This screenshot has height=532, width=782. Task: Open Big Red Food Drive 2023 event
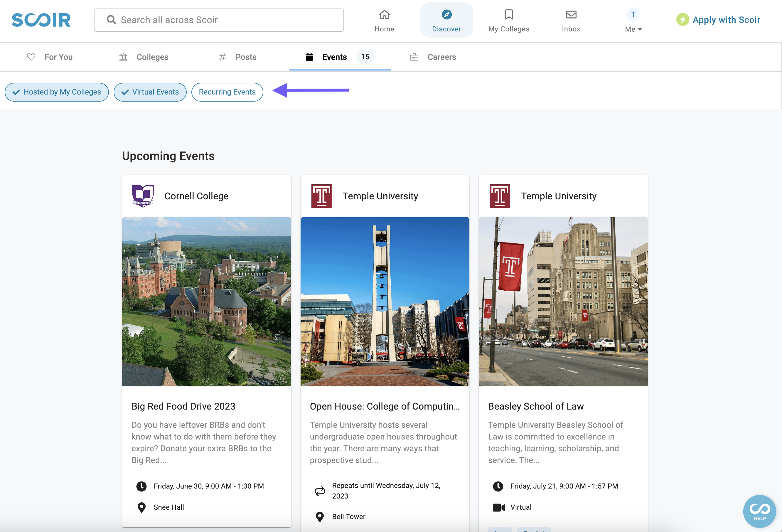click(x=183, y=406)
